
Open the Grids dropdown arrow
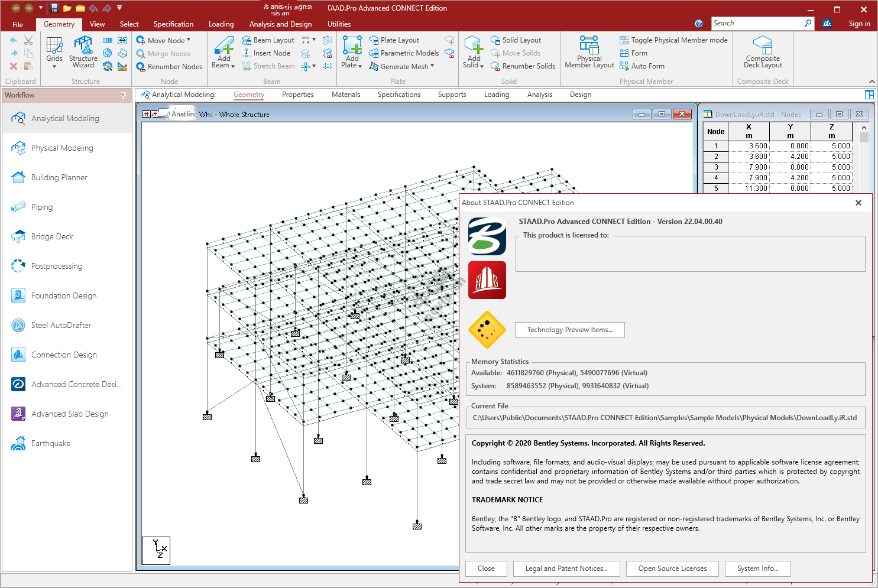[x=54, y=66]
